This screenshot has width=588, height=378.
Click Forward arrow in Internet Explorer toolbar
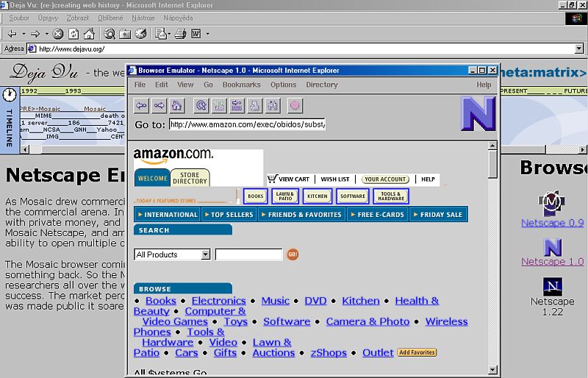[35, 34]
